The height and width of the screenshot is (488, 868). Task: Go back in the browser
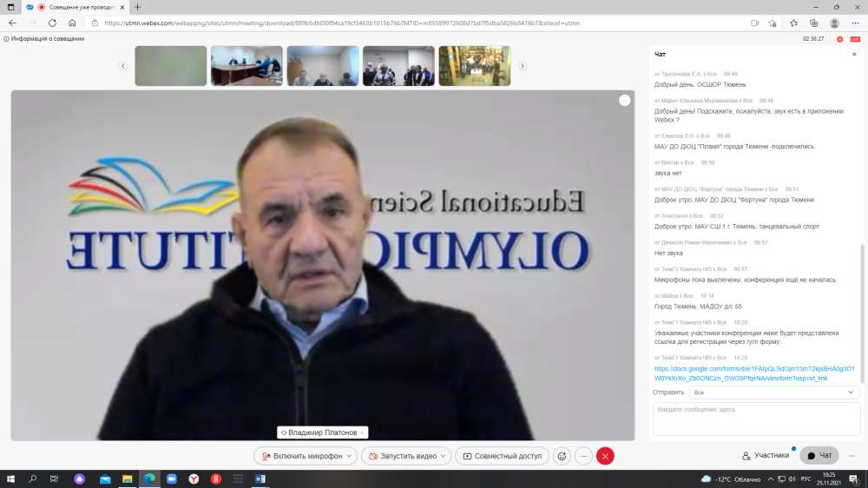pyautogui.click(x=13, y=23)
